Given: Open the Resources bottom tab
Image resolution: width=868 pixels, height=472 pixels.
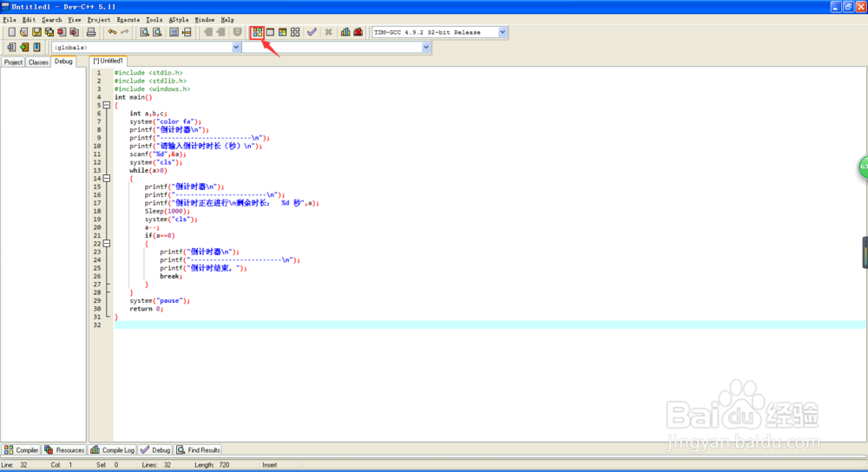Looking at the screenshot, I should pyautogui.click(x=65, y=449).
